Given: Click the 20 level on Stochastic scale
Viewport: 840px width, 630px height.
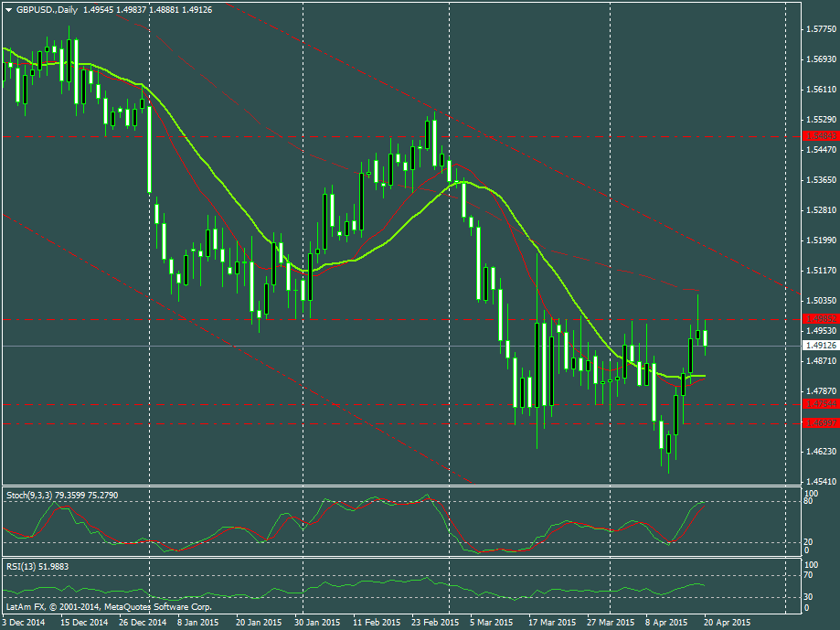Looking at the screenshot, I should point(808,542).
